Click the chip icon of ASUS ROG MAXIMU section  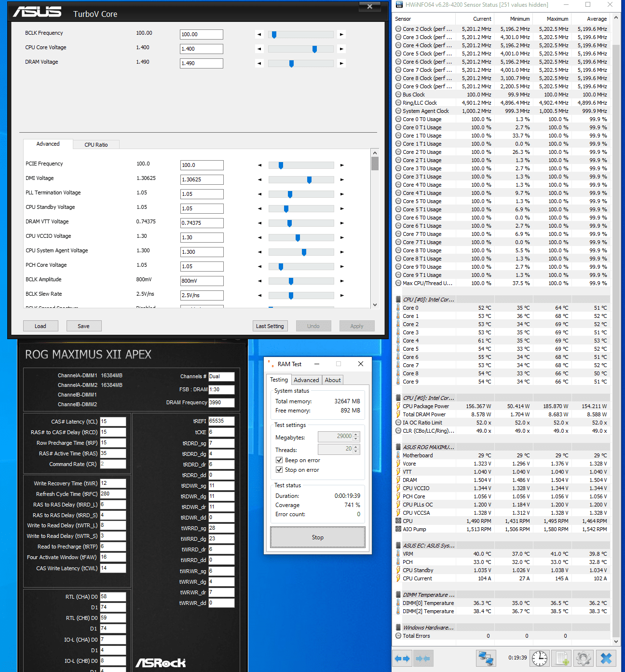click(398, 447)
